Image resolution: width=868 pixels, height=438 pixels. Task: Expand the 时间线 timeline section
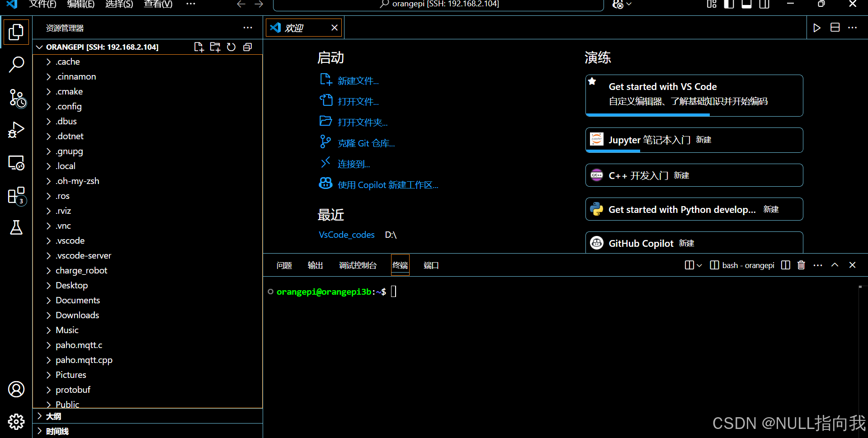[x=147, y=431]
